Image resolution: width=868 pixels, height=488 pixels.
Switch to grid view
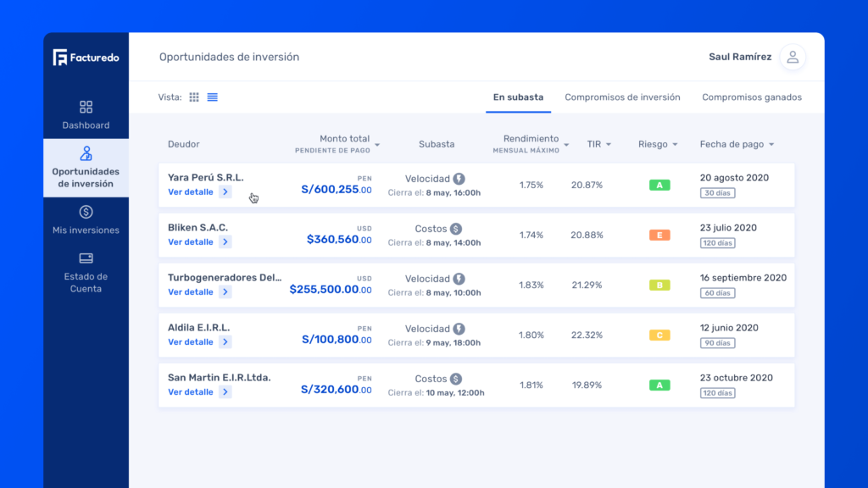click(194, 97)
